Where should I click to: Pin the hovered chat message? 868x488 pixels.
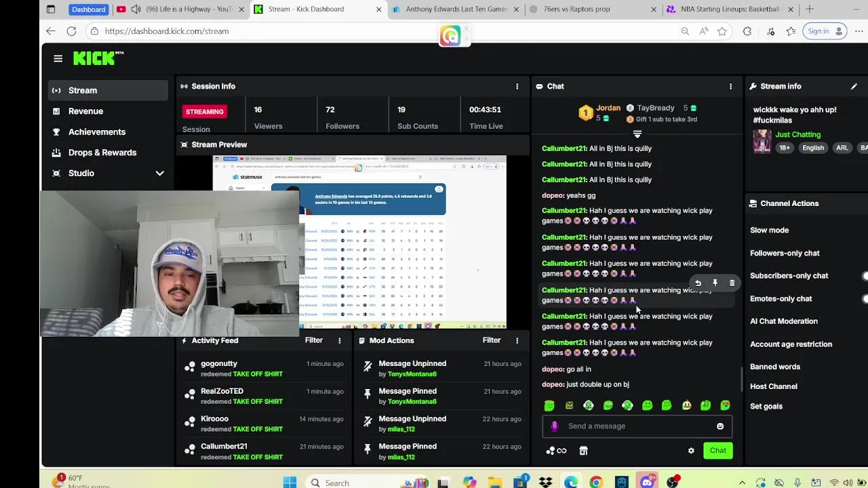[x=715, y=283]
